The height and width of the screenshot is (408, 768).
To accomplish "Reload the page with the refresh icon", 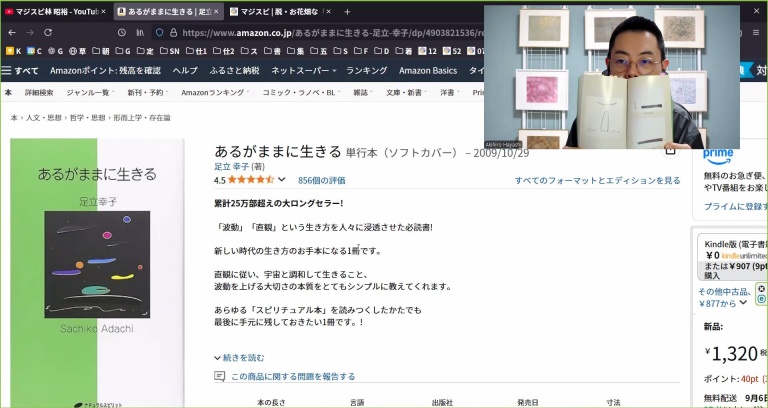I will 48,32.
